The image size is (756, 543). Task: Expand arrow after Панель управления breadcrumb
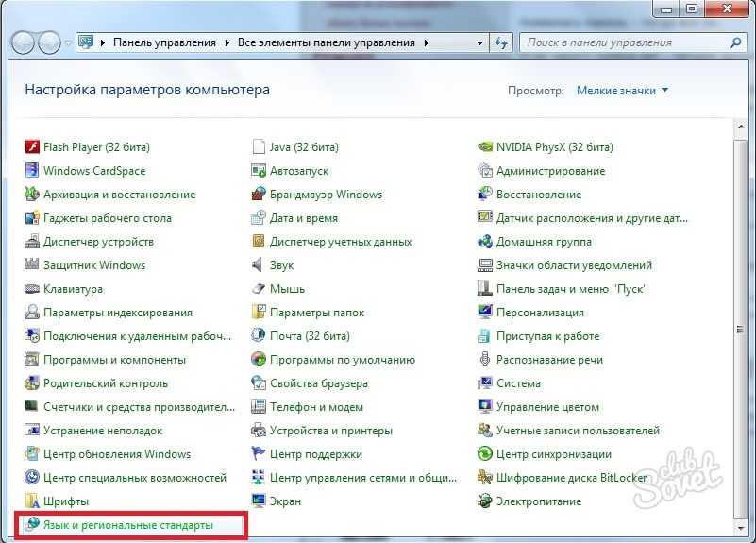click(227, 42)
